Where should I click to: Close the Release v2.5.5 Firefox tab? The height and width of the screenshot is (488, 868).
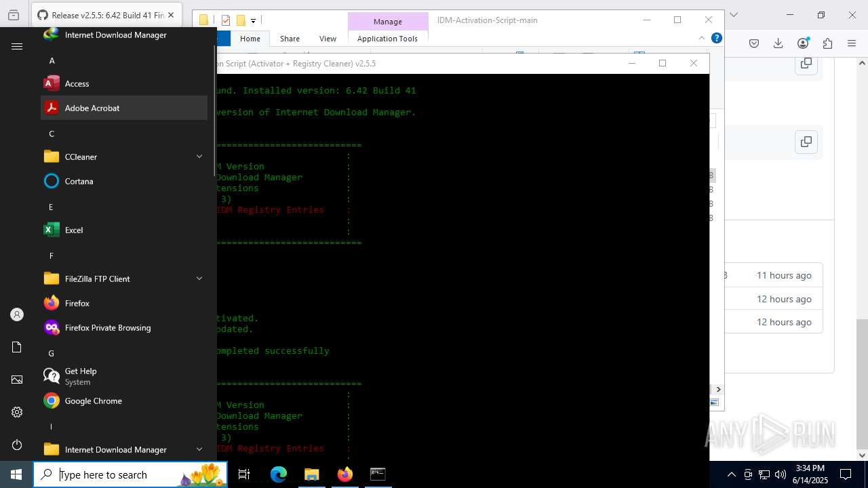point(171,15)
